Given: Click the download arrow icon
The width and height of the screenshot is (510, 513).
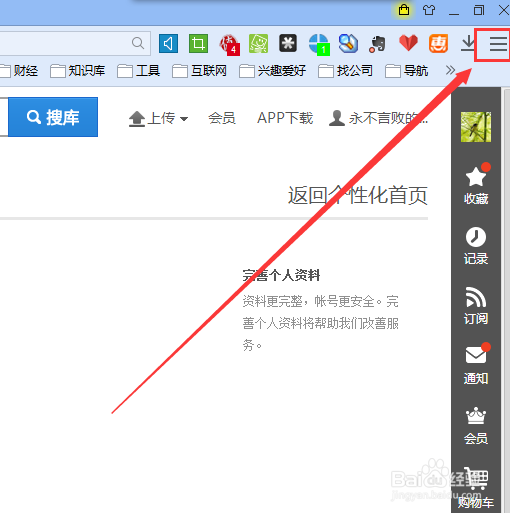Looking at the screenshot, I should click(468, 44).
